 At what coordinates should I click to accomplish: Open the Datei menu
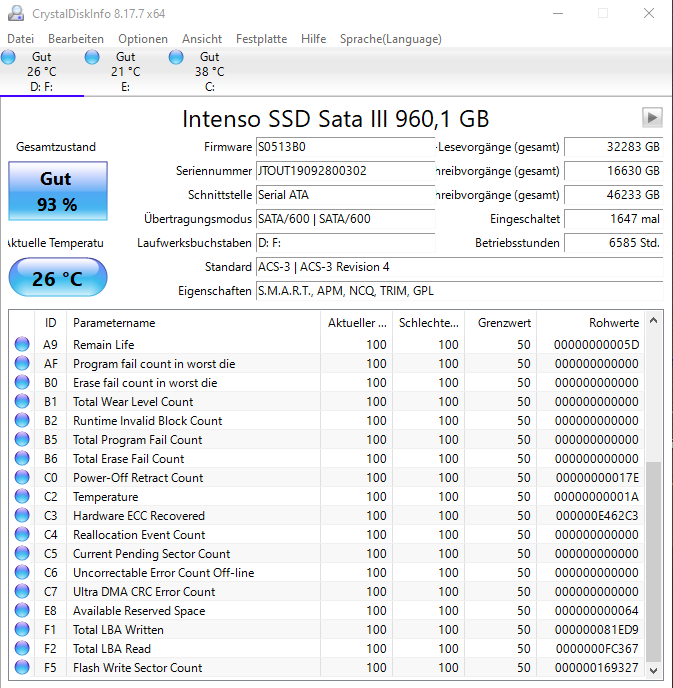point(21,39)
